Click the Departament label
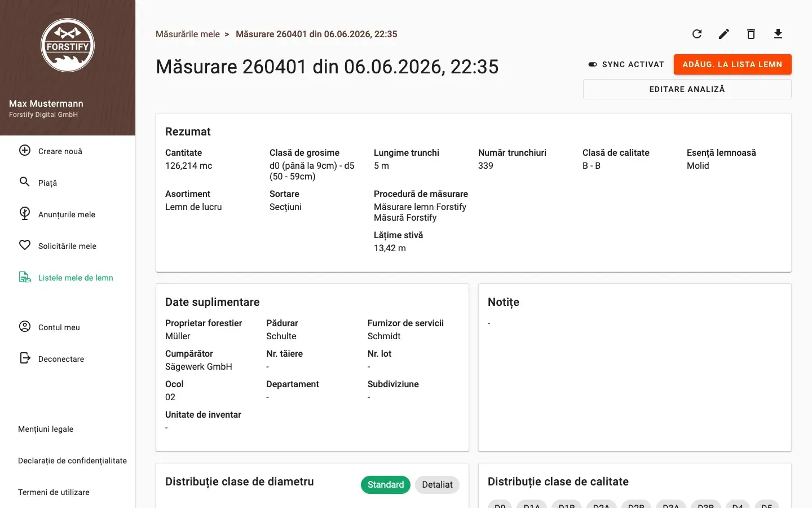This screenshot has width=812, height=508. (x=293, y=384)
